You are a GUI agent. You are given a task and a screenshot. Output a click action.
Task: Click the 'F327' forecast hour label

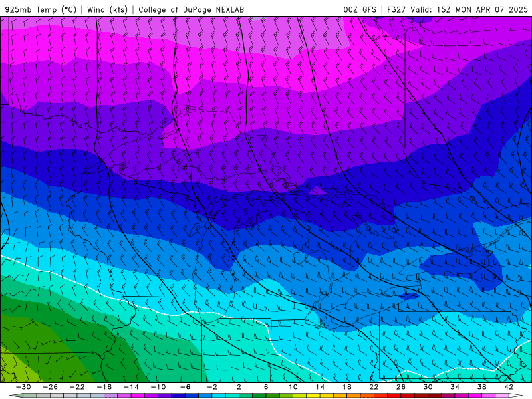[x=396, y=10]
